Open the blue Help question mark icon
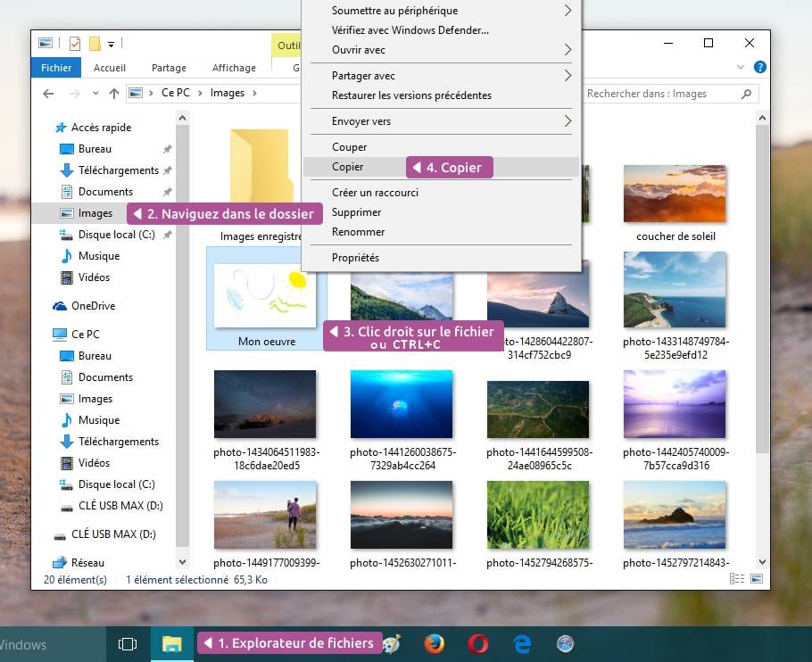Screen dimensions: 812x662 tap(759, 67)
